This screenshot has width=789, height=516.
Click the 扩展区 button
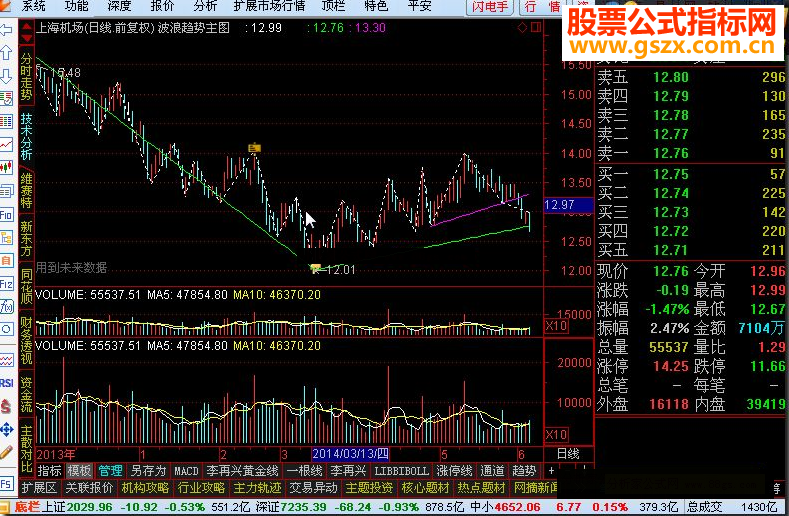pos(39,488)
